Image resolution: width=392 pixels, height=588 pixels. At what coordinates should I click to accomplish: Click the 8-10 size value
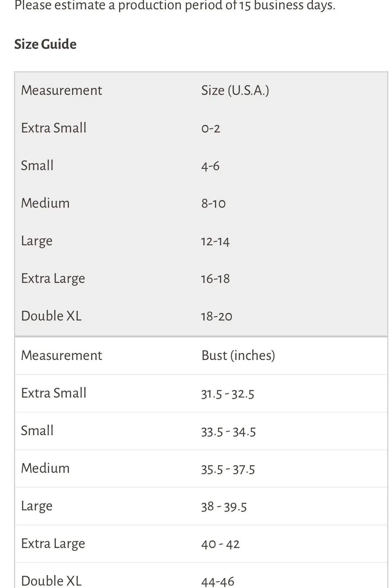[x=213, y=204]
